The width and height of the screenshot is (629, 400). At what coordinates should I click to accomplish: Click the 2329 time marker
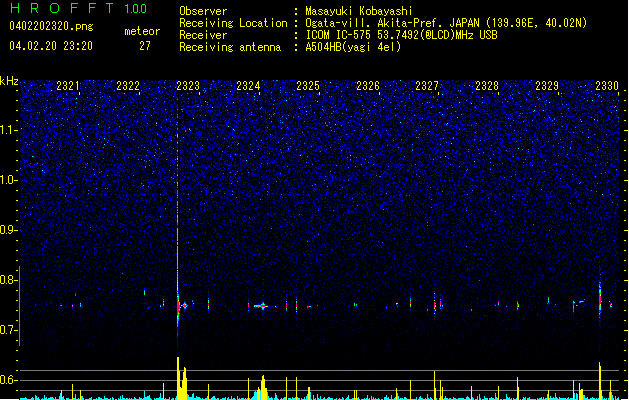pos(547,85)
